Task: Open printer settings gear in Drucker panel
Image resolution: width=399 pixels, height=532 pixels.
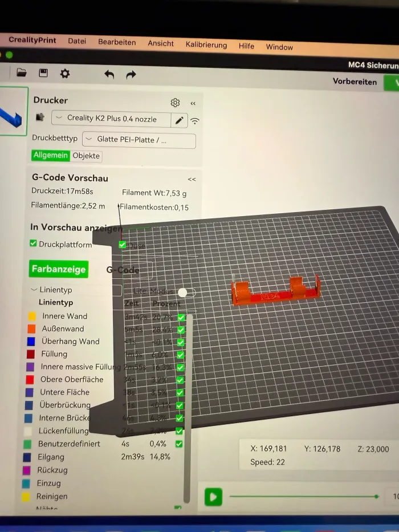Action: [175, 103]
